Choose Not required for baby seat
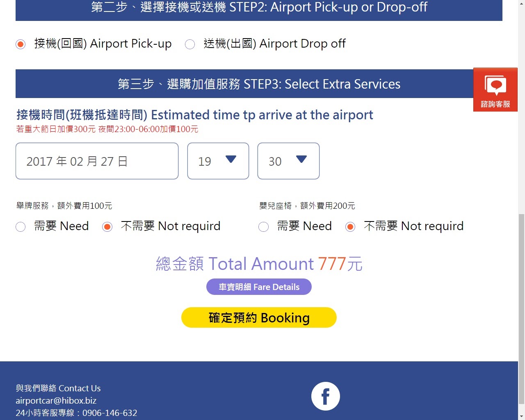Image resolution: width=525 pixels, height=420 pixels. tap(350, 226)
